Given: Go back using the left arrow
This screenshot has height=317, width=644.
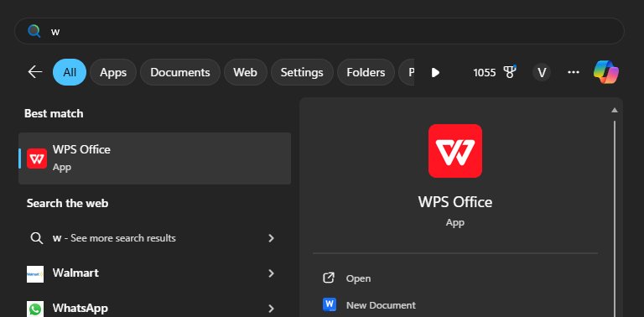Looking at the screenshot, I should (x=35, y=72).
